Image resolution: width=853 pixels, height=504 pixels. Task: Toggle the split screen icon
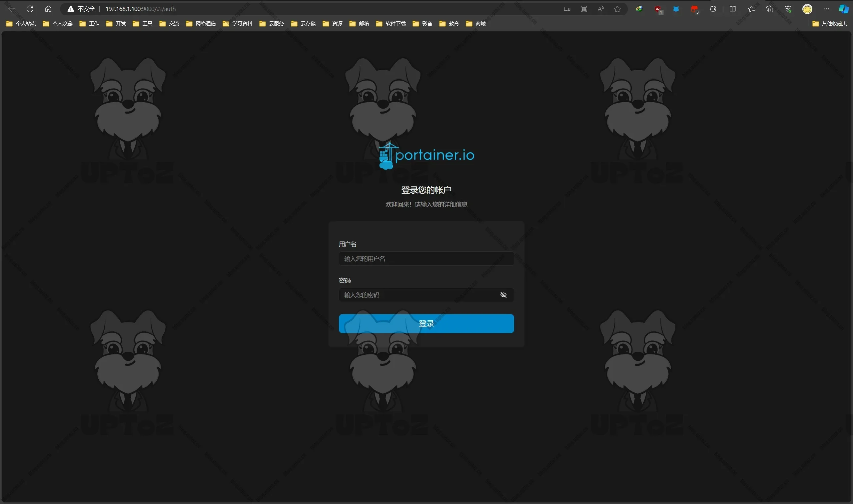733,9
